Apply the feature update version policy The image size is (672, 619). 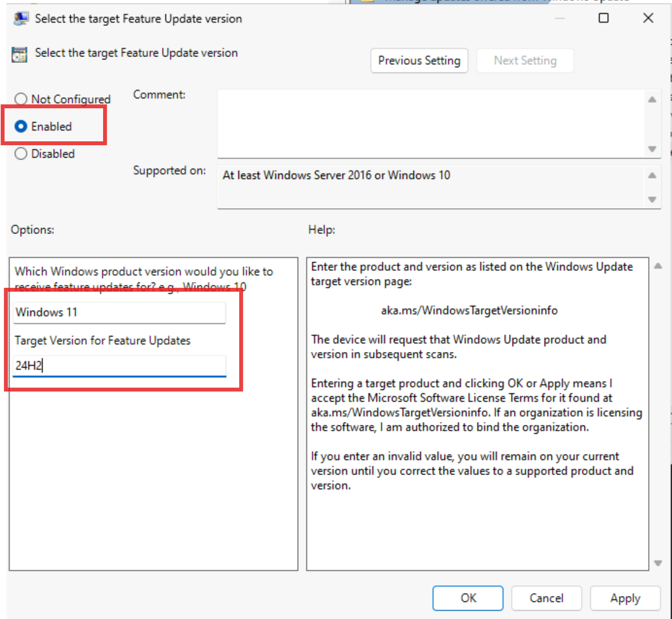tap(625, 598)
